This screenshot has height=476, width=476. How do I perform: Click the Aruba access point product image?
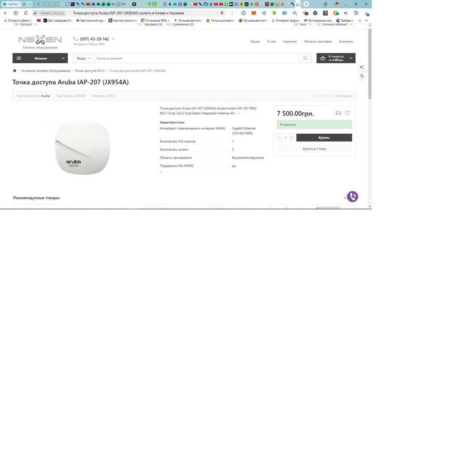82,148
